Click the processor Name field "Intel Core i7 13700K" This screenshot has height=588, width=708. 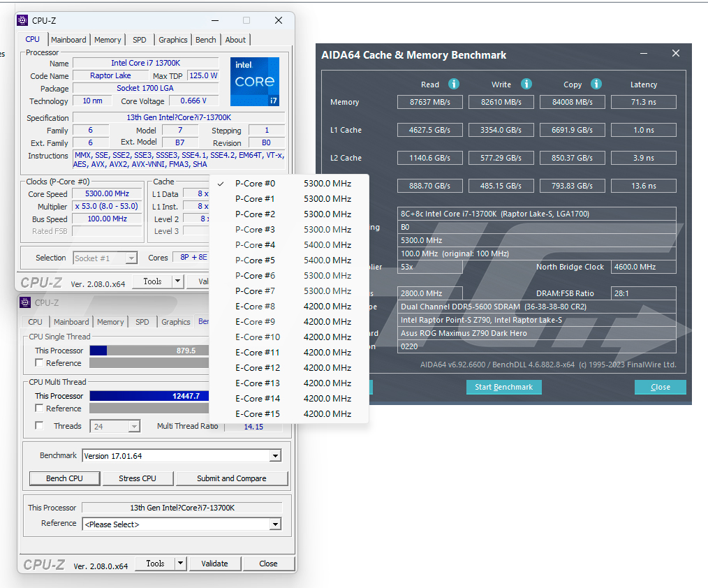point(146,63)
